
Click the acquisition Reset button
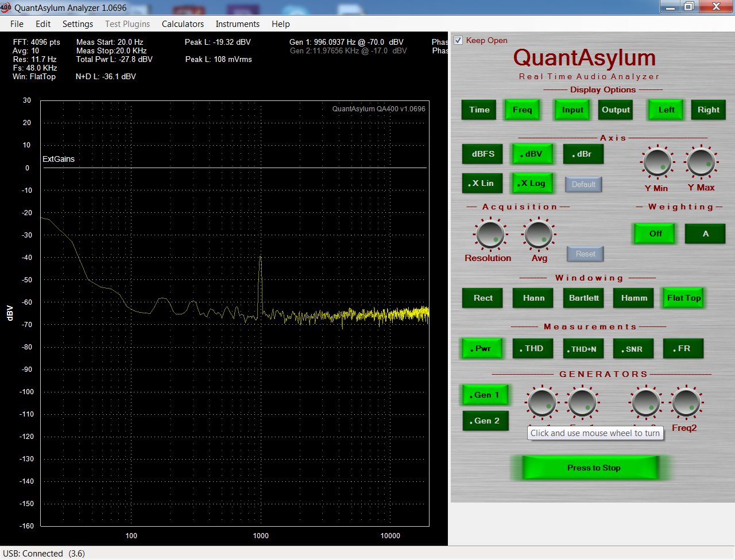585,254
